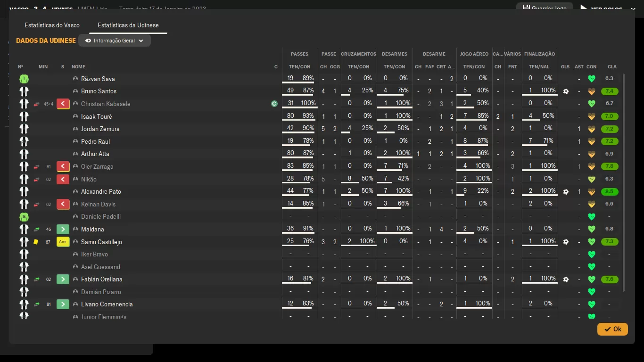Click Fabián Orellana's 7.6 rating badge
Image resolution: width=644 pixels, height=362 pixels.
pos(610,280)
